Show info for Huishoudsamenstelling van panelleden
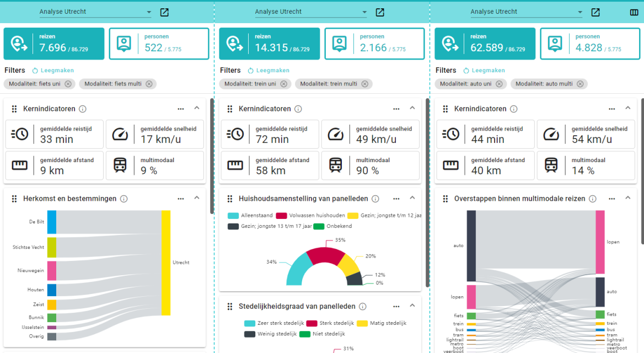The width and height of the screenshot is (644, 353). [375, 199]
